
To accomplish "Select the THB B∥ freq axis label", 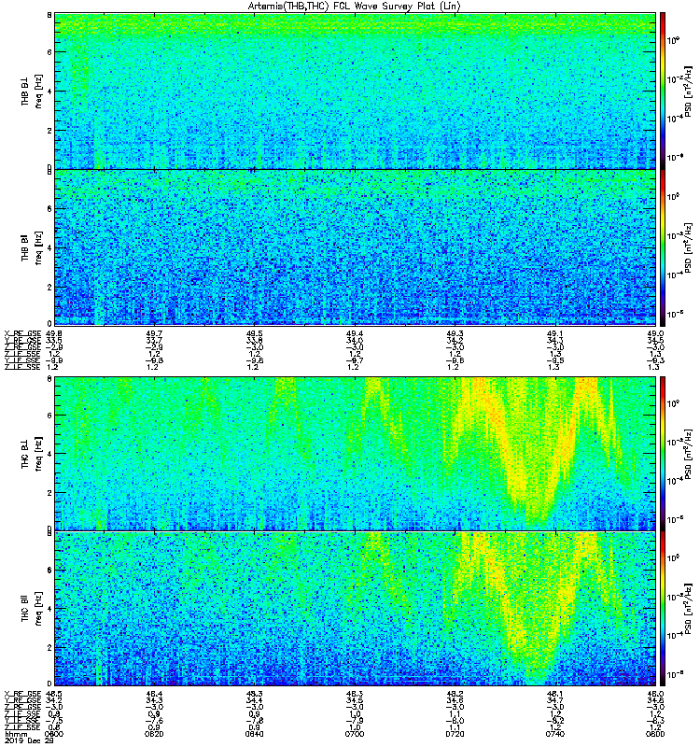I will tap(32, 247).
